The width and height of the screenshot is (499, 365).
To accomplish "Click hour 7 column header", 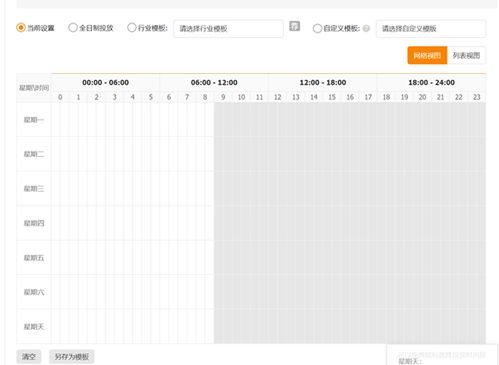I will (187, 97).
